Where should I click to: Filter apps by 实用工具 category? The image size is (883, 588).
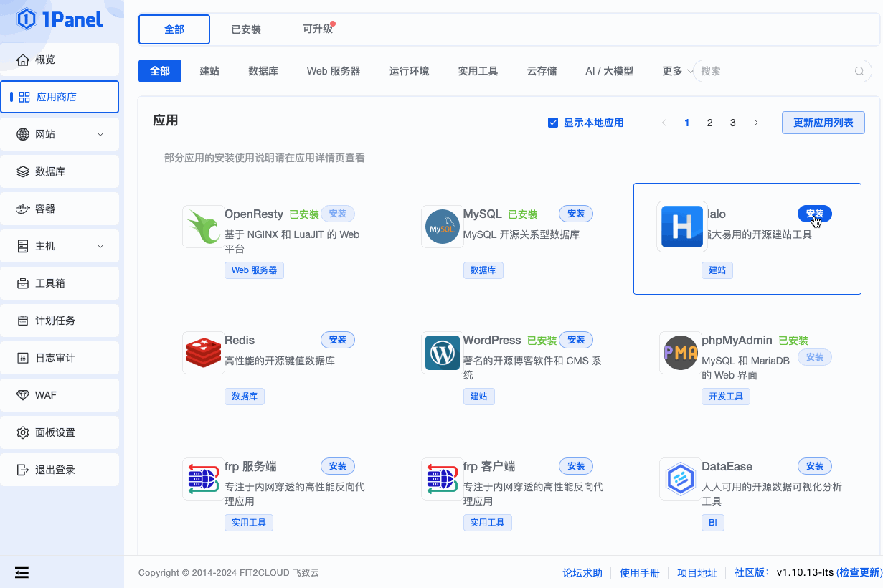(478, 71)
